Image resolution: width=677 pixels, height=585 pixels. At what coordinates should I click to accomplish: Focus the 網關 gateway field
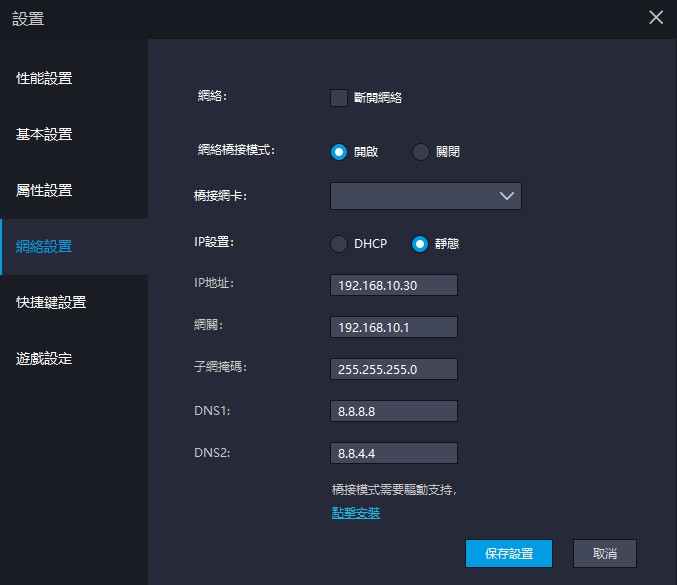pyautogui.click(x=393, y=327)
